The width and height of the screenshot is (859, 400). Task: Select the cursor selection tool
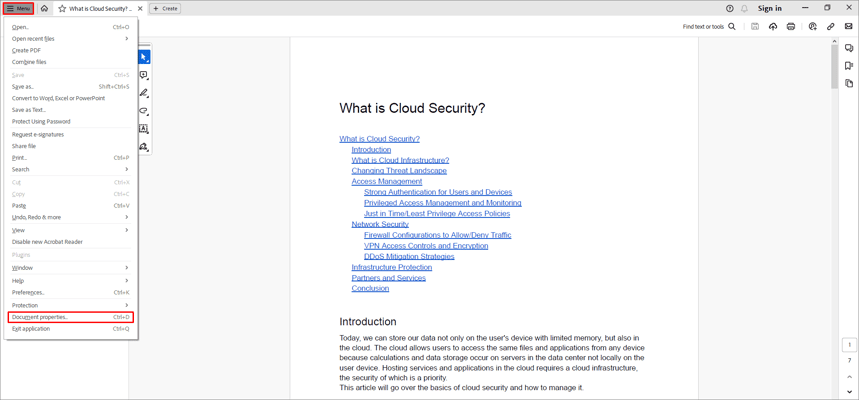(144, 57)
